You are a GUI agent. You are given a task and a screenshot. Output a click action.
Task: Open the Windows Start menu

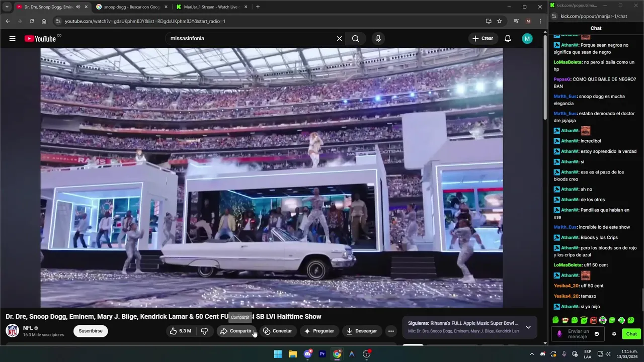pyautogui.click(x=278, y=354)
